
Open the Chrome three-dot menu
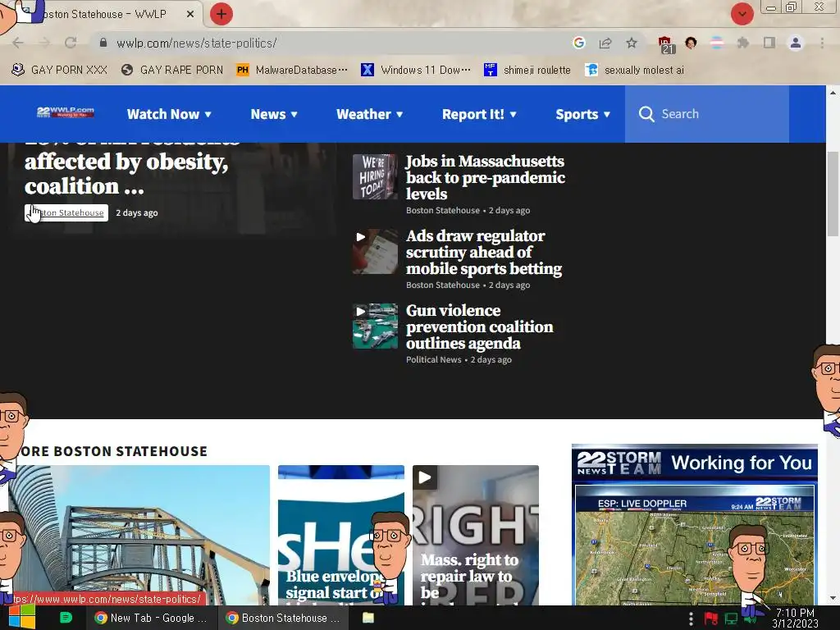[x=822, y=43]
